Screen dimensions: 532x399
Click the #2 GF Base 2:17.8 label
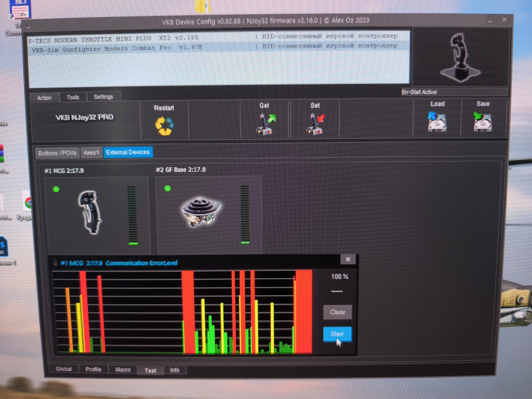180,170
